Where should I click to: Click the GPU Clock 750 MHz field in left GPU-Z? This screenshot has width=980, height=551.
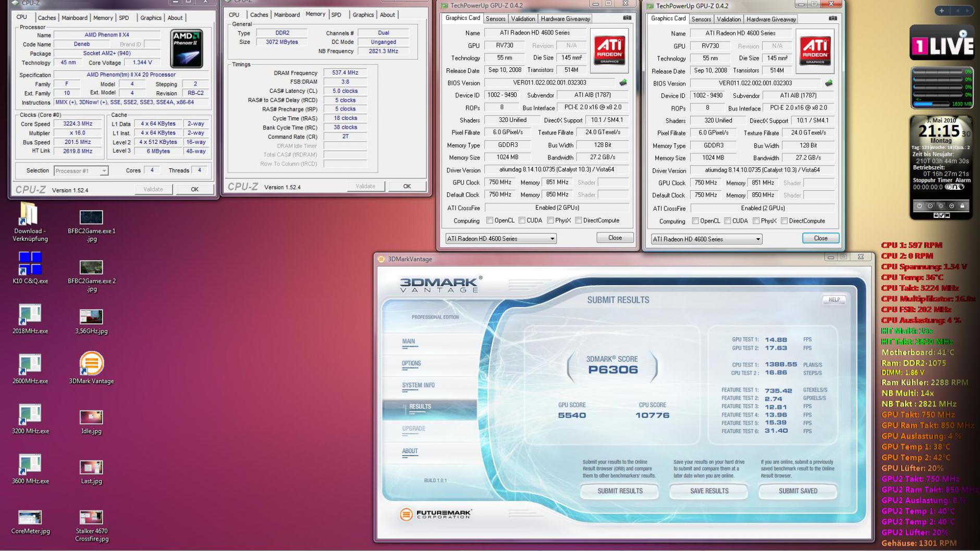(499, 182)
